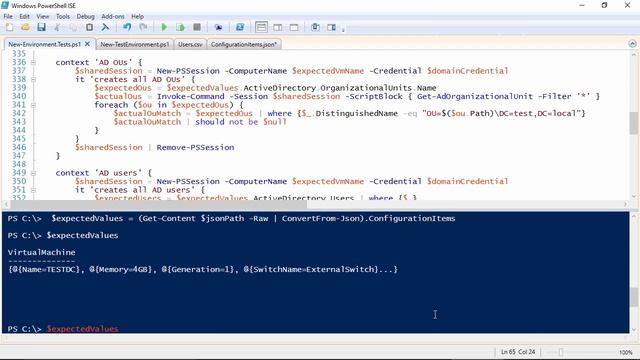Open toolbar options overflow arrow

(343, 30)
